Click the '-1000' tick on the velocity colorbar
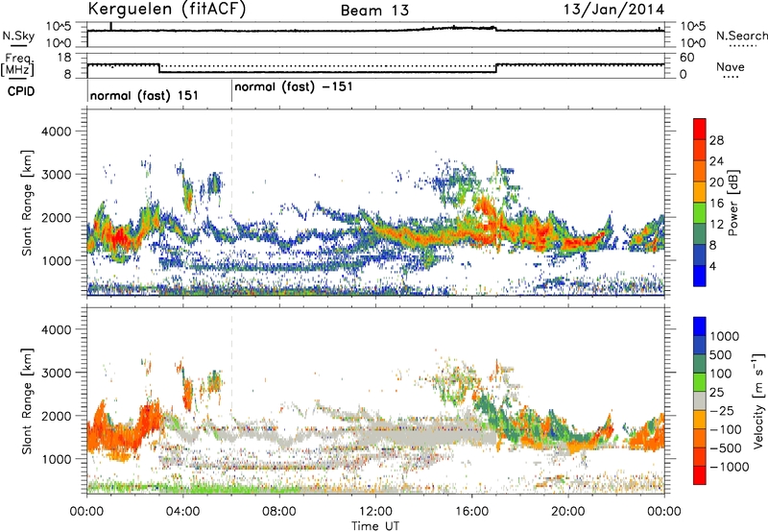The width and height of the screenshot is (768, 532). click(x=729, y=467)
